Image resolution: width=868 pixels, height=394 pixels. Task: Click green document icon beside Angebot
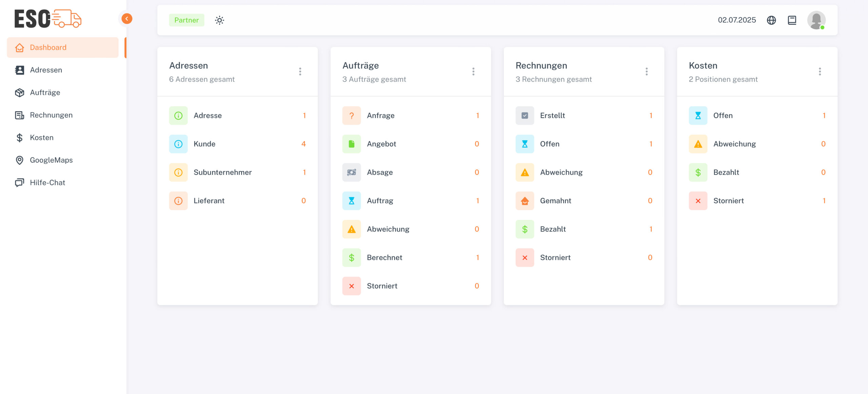(x=352, y=144)
